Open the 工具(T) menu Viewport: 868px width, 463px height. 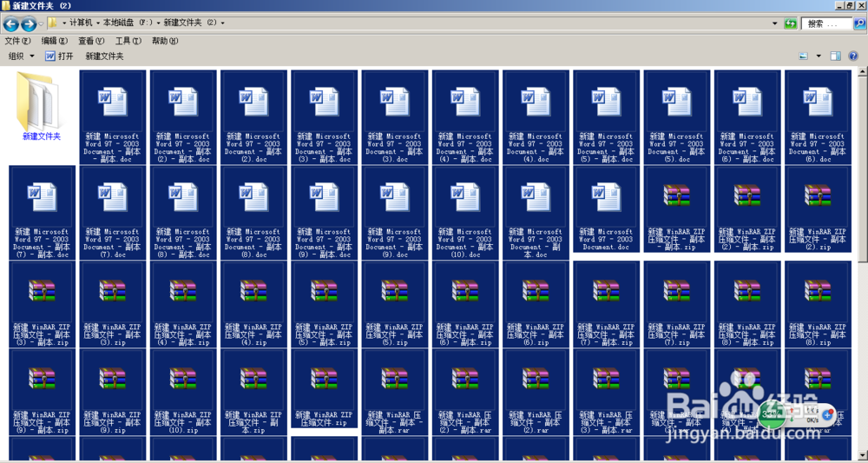pyautogui.click(x=128, y=41)
